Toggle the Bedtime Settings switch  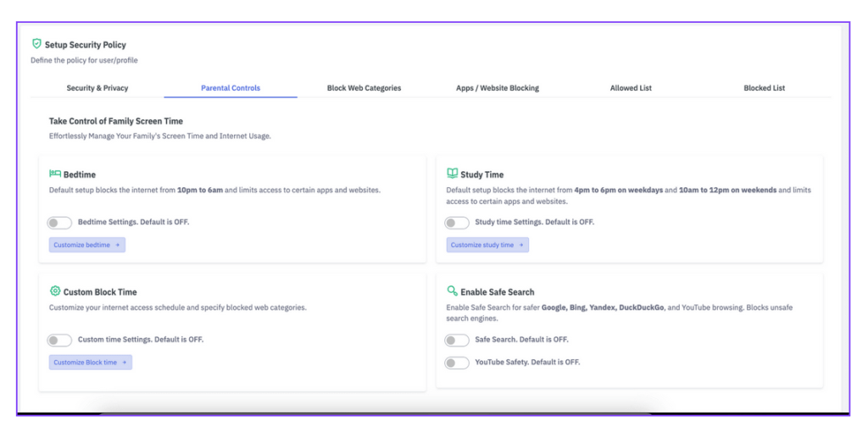[x=59, y=223]
